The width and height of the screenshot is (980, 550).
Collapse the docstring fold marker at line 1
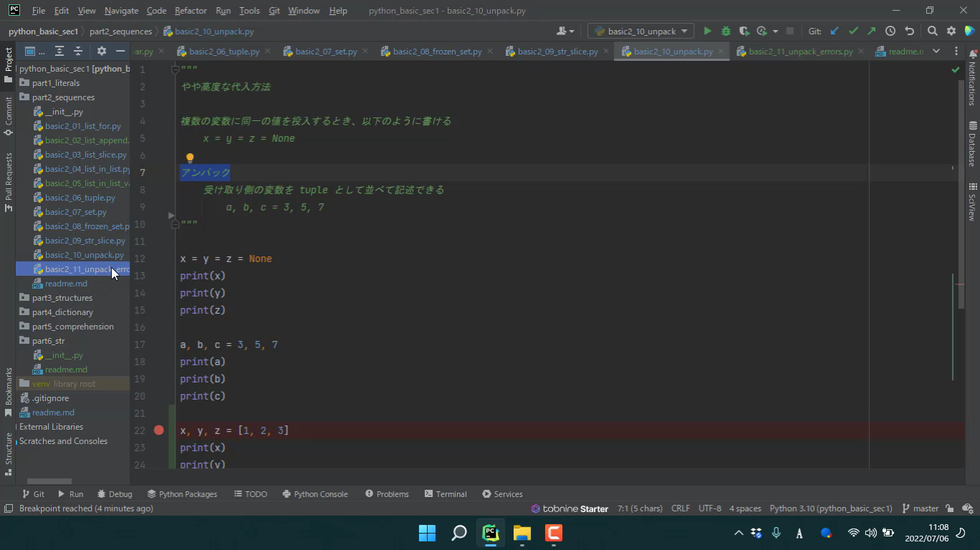(x=175, y=69)
